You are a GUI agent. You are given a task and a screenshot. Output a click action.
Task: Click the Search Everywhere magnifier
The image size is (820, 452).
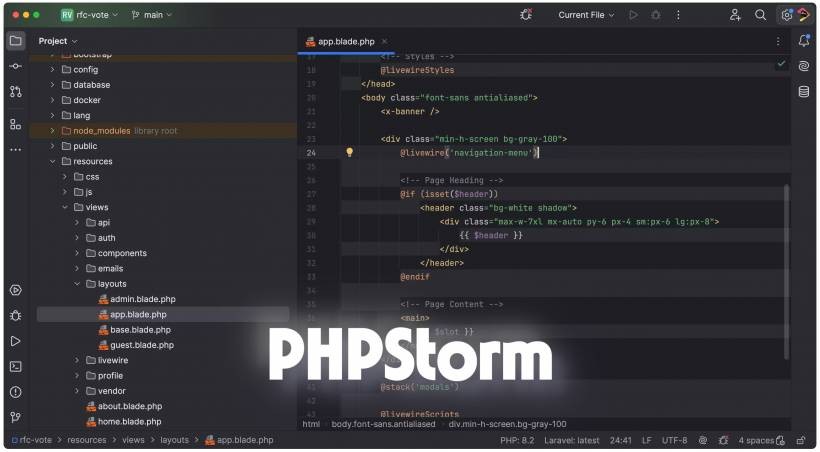(760, 15)
